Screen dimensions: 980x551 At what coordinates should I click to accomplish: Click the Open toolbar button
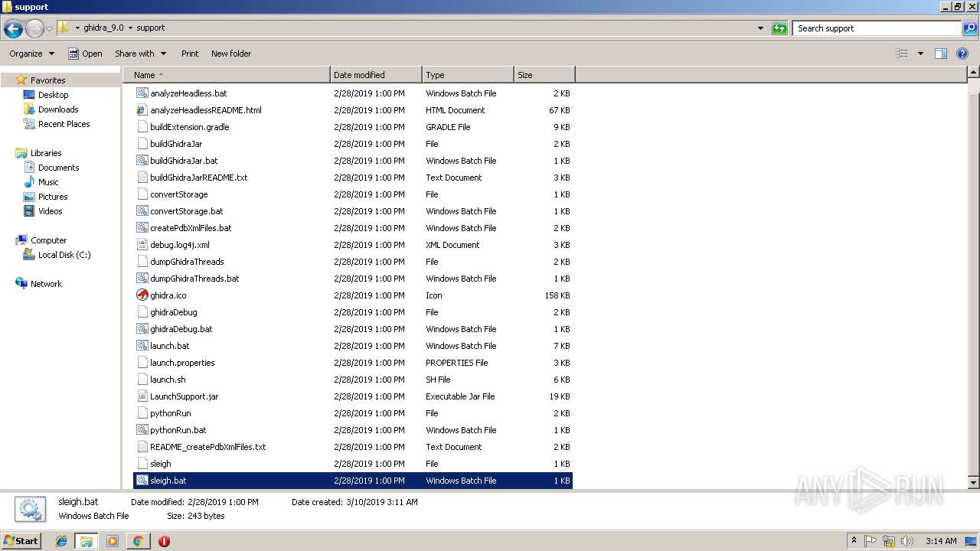click(x=85, y=54)
